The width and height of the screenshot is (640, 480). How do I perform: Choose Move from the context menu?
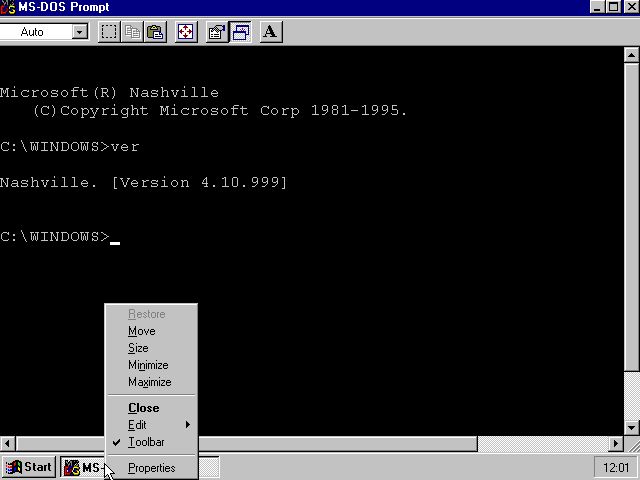pos(151,331)
